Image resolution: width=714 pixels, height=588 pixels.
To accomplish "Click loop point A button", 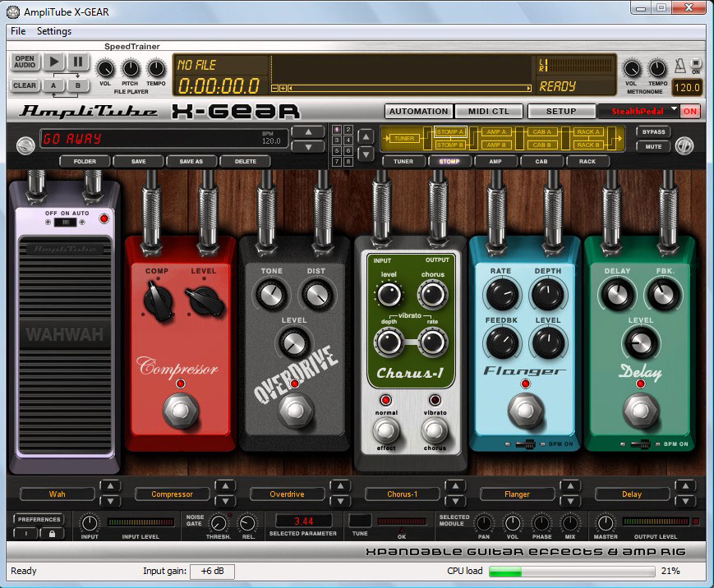I will pyautogui.click(x=53, y=85).
